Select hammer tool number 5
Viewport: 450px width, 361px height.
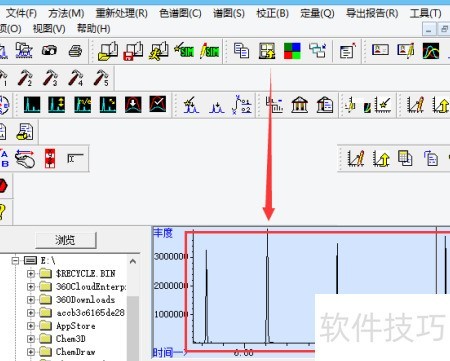coord(101,78)
